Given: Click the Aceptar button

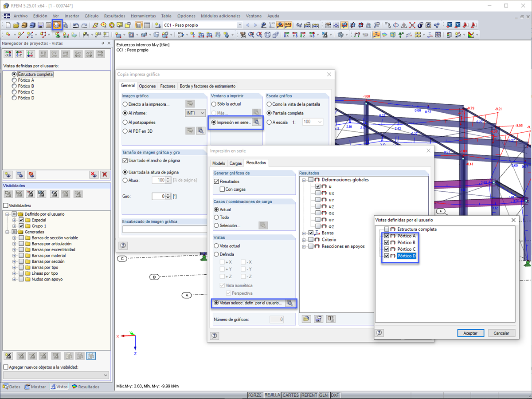Looking at the screenshot, I should click(470, 333).
